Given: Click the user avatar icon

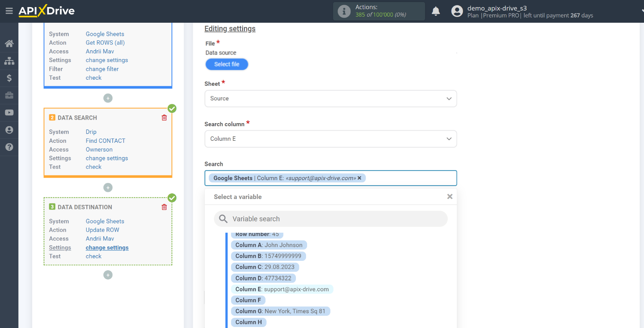Looking at the screenshot, I should tap(457, 11).
